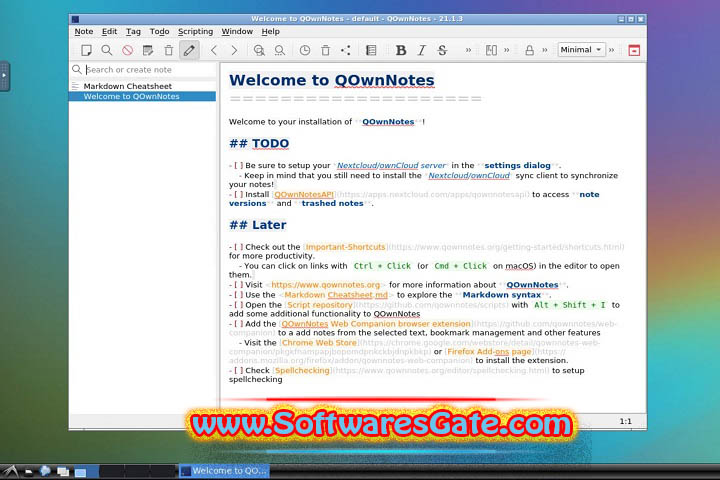Click the trash icon left of the pencil

169,50
